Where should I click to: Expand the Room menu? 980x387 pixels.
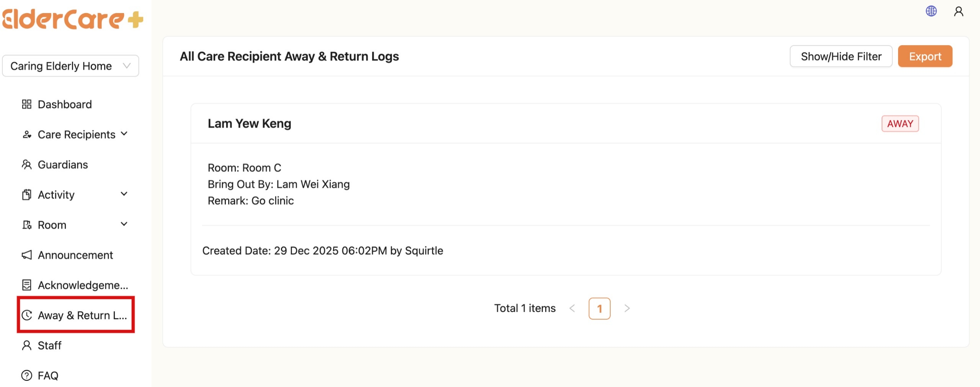[123, 224]
